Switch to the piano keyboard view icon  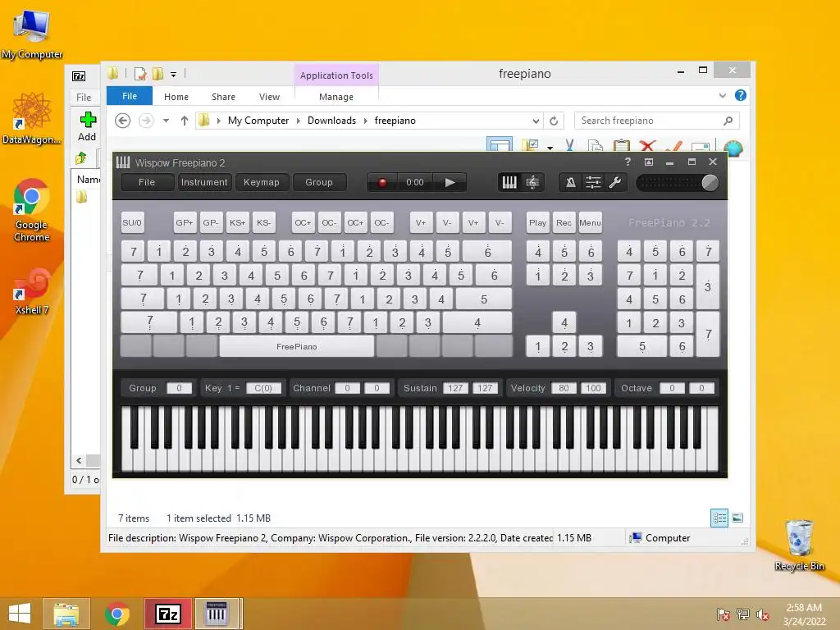click(509, 183)
